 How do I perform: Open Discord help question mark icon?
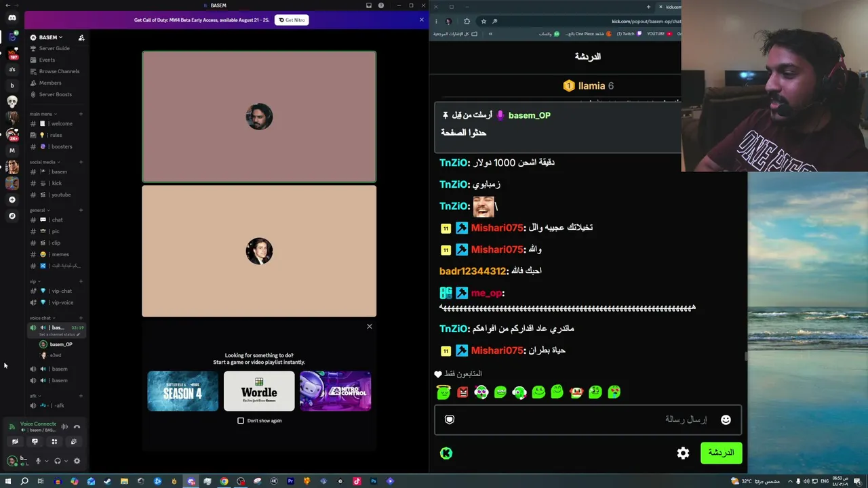(381, 5)
